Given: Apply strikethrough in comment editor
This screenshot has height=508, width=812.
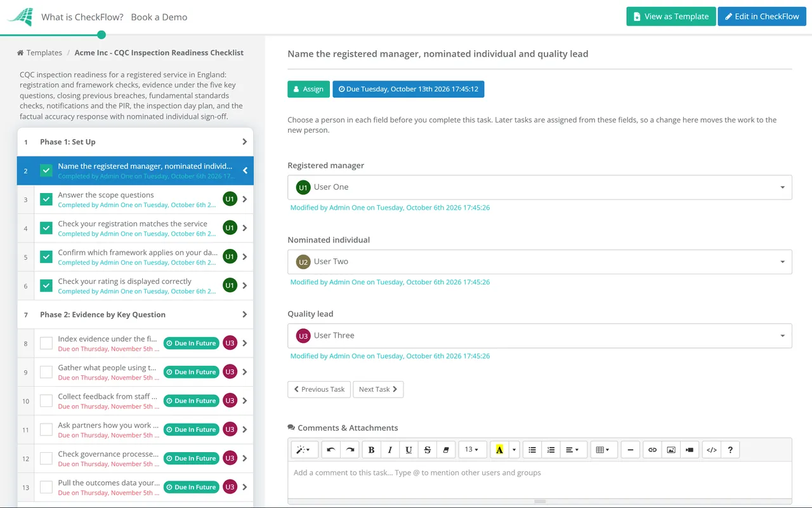Looking at the screenshot, I should coord(427,450).
